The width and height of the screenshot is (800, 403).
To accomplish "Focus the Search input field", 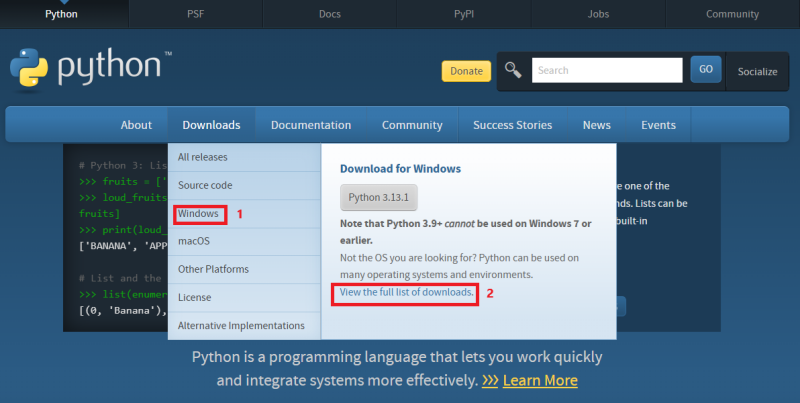I will [607, 70].
